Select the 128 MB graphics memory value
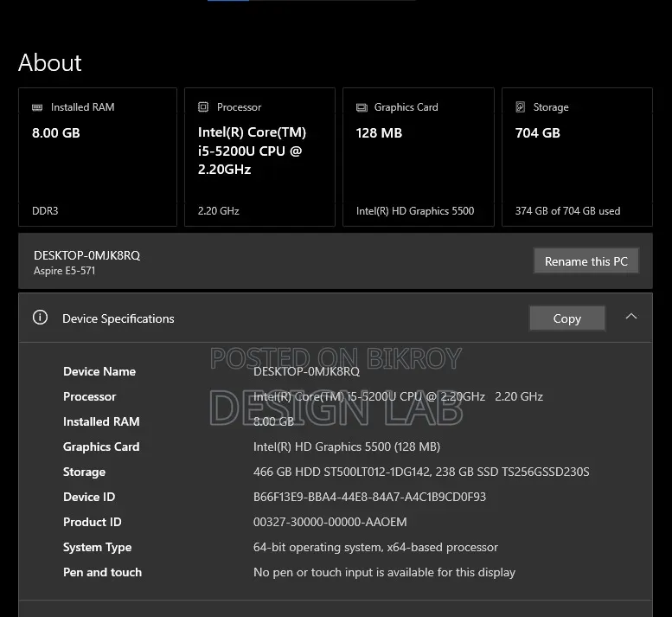This screenshot has height=617, width=672. pyautogui.click(x=380, y=133)
